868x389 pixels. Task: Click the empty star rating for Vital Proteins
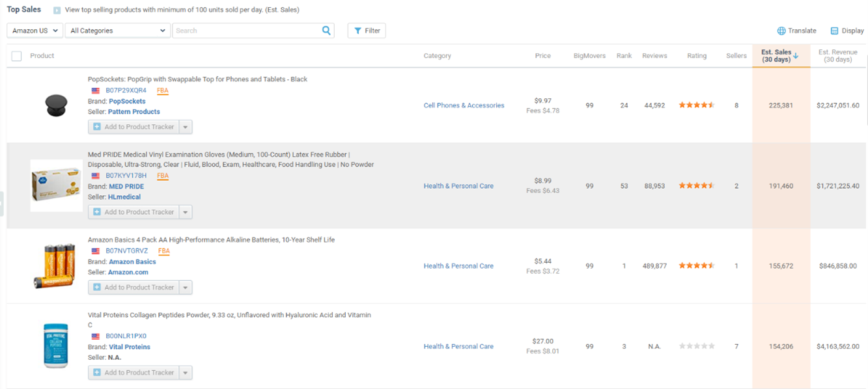click(697, 347)
